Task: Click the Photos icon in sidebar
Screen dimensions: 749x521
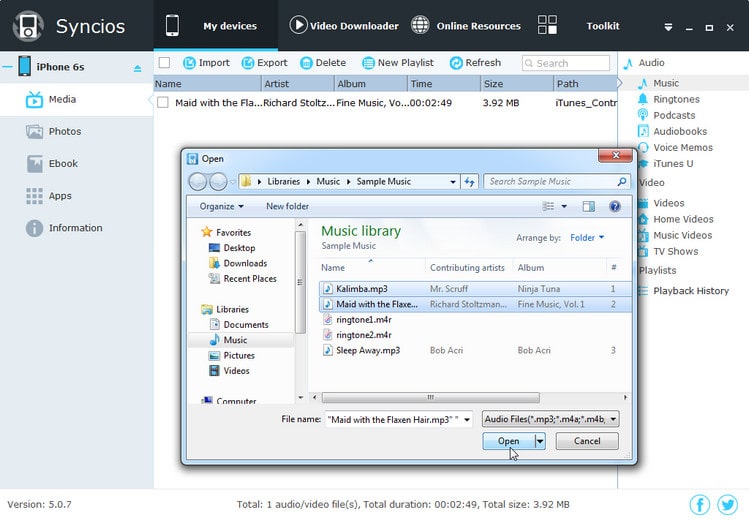Action: click(x=34, y=131)
